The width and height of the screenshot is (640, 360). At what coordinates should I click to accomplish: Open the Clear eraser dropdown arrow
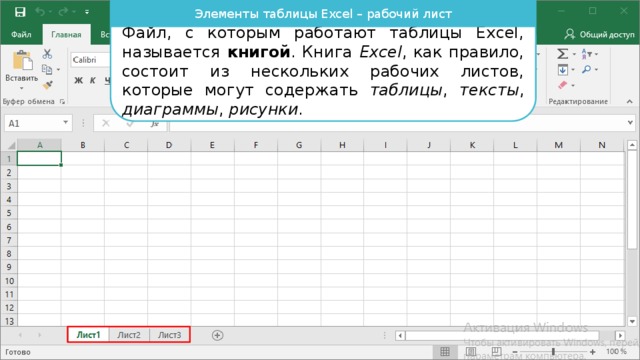click(x=573, y=85)
